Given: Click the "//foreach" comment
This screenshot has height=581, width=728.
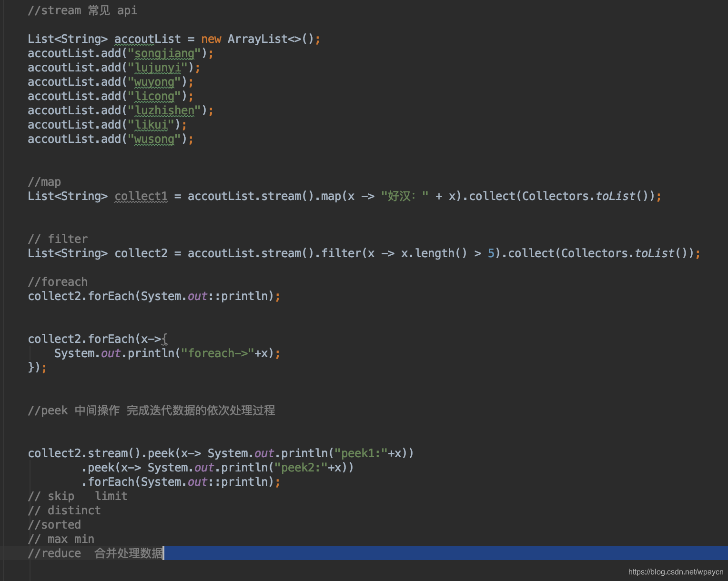Looking at the screenshot, I should [x=58, y=282].
